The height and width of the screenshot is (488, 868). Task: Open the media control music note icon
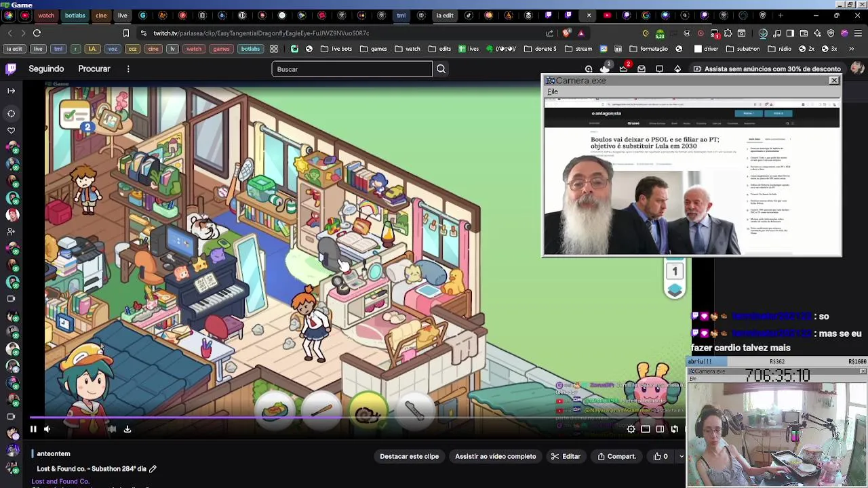tap(776, 33)
